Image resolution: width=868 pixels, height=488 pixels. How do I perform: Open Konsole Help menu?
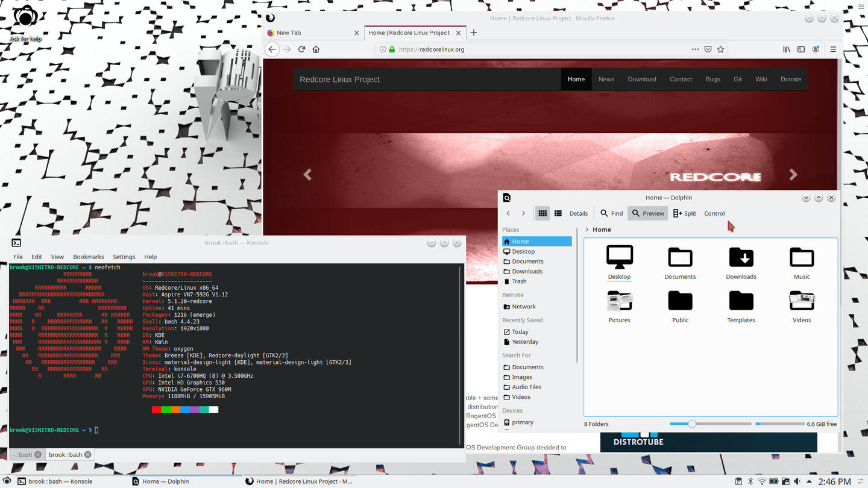[151, 257]
